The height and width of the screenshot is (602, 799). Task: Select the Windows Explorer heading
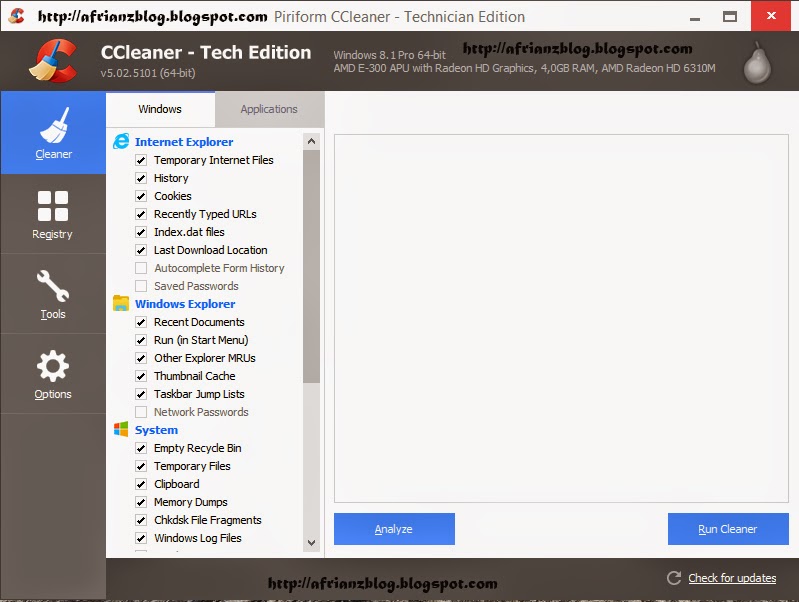click(x=185, y=304)
